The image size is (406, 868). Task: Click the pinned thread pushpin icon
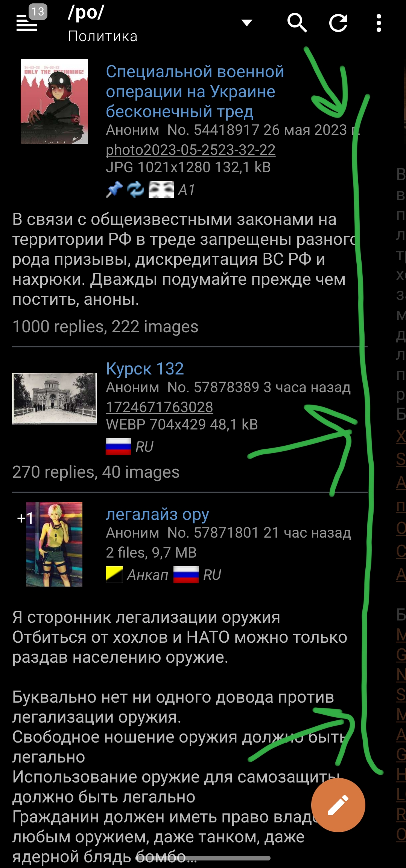114,189
